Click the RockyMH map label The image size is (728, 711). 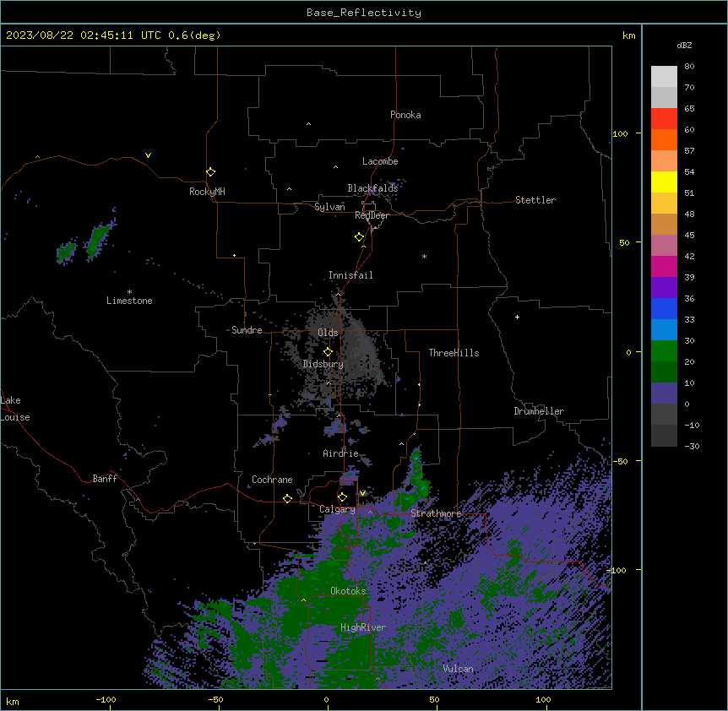click(207, 192)
